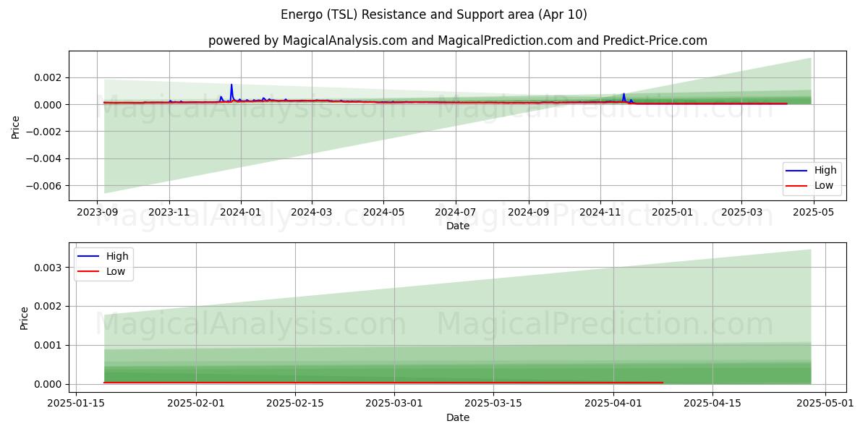868x434 pixels.
Task: Click the '2025-01' date tick label in the top chart
Action: 672,213
